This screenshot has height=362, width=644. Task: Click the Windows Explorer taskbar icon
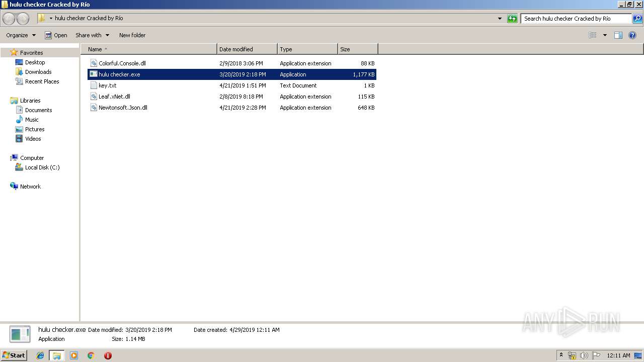(x=57, y=355)
